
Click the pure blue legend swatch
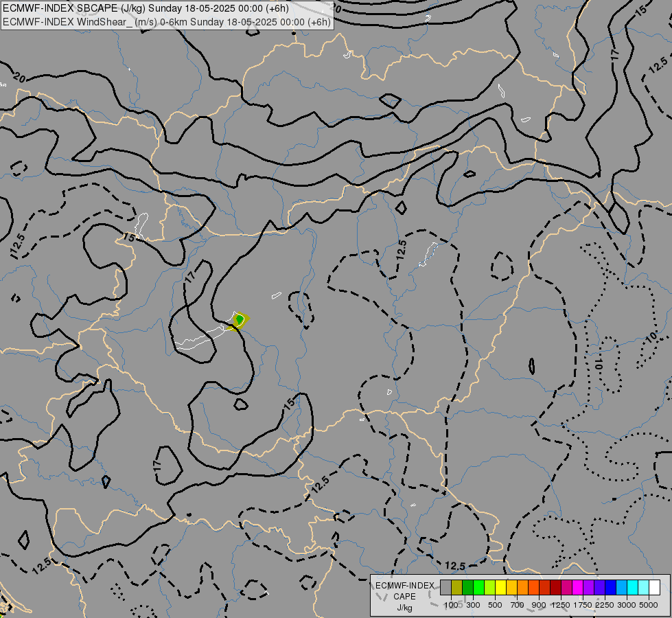pyautogui.click(x=610, y=587)
